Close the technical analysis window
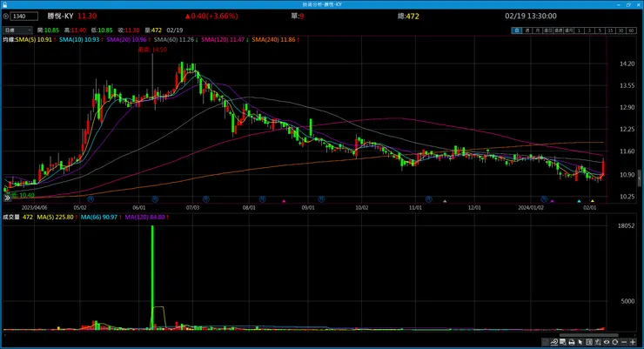Viewport: 644px width, 349px height. click(638, 4)
